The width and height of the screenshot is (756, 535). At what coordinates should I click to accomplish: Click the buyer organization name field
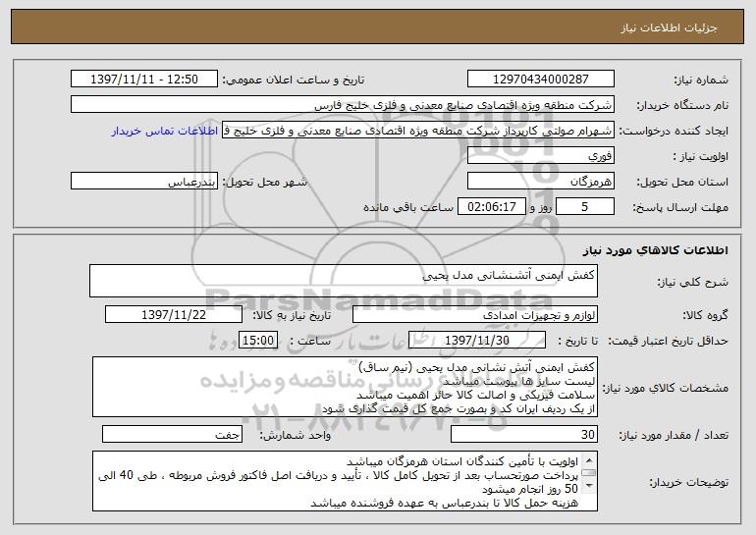[x=343, y=104]
